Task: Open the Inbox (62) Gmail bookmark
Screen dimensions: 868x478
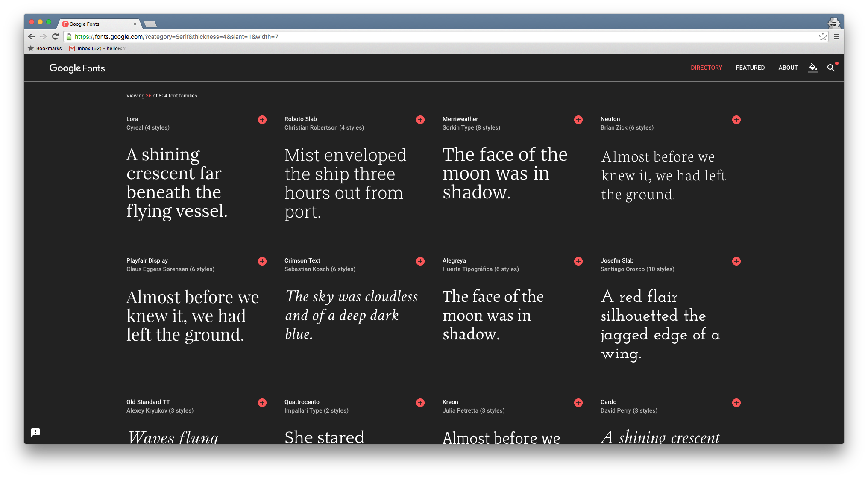Action: point(98,48)
